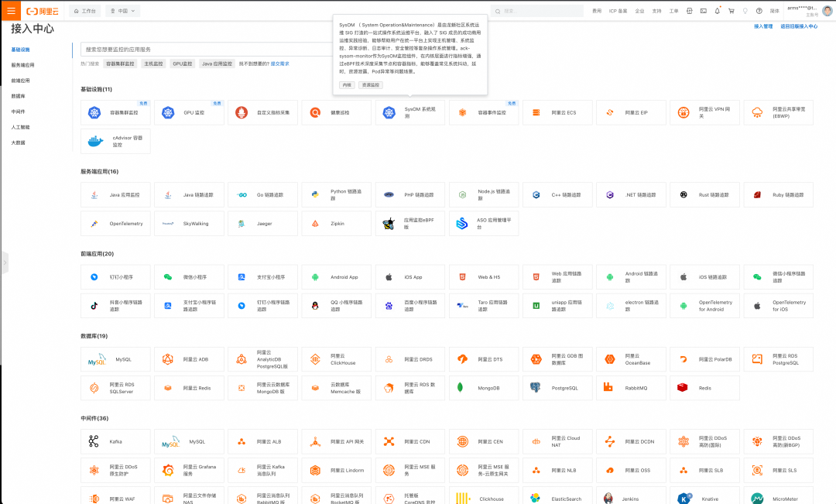The height and width of the screenshot is (504, 836).
Task: Select the SysOM 系统观测 card
Action: pyautogui.click(x=410, y=112)
